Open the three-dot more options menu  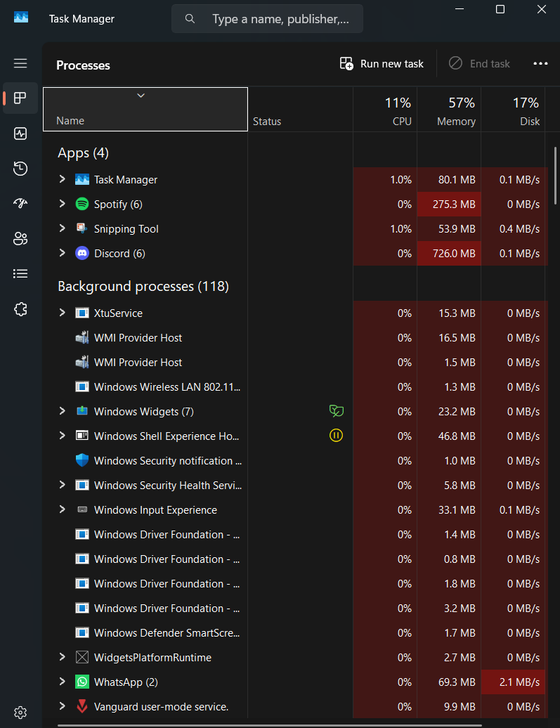(x=540, y=64)
